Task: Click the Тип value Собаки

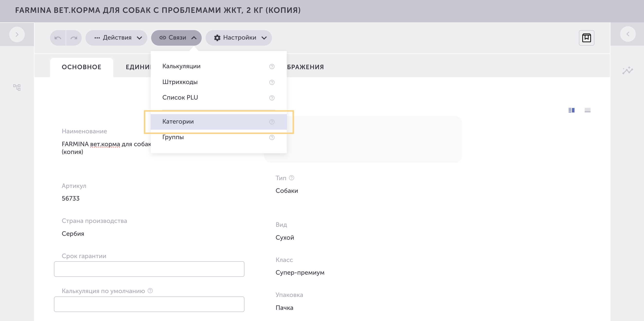Action: tap(287, 191)
